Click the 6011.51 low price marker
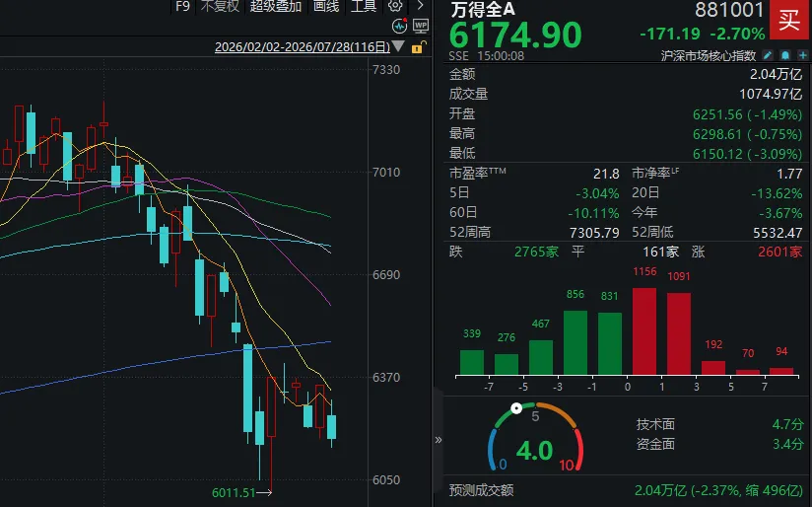The image size is (812, 507). pyautogui.click(x=234, y=492)
